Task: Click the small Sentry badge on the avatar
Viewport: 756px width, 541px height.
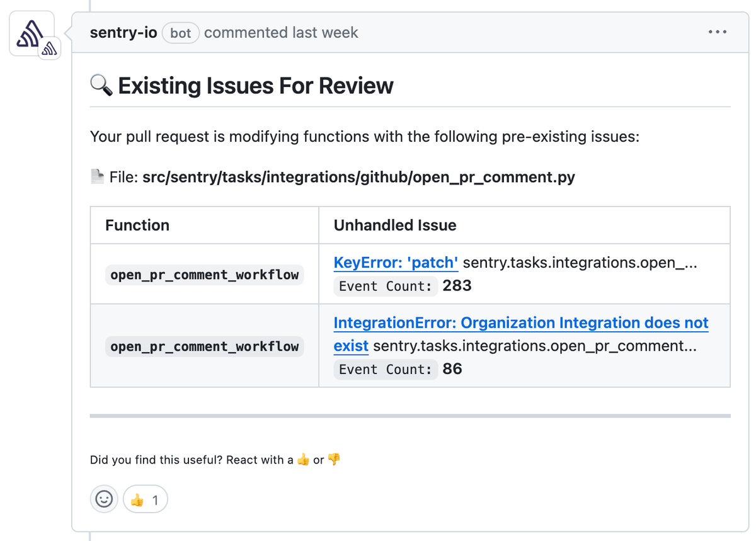Action: click(49, 49)
